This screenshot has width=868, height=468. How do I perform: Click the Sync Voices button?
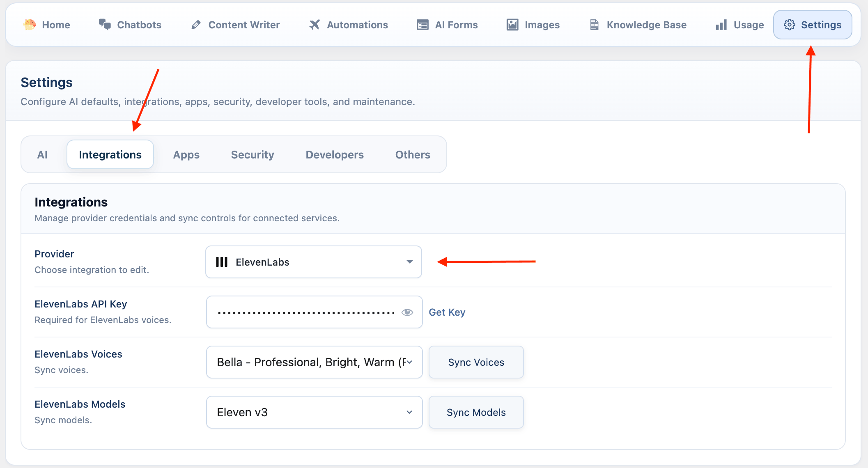point(476,362)
